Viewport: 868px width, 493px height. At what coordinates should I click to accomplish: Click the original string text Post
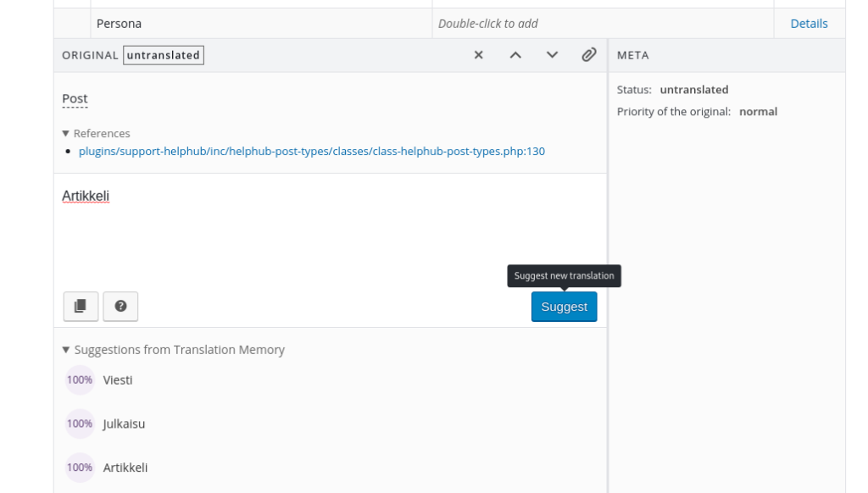click(x=75, y=98)
